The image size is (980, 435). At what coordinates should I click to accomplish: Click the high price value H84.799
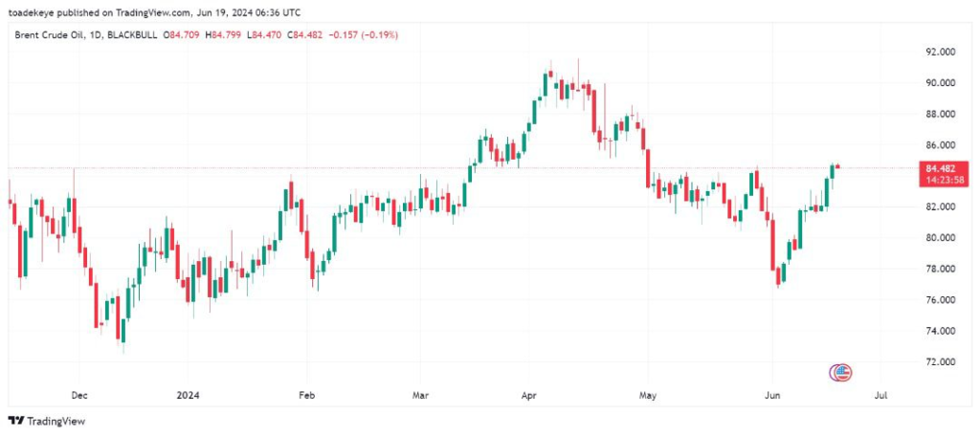coord(225,34)
